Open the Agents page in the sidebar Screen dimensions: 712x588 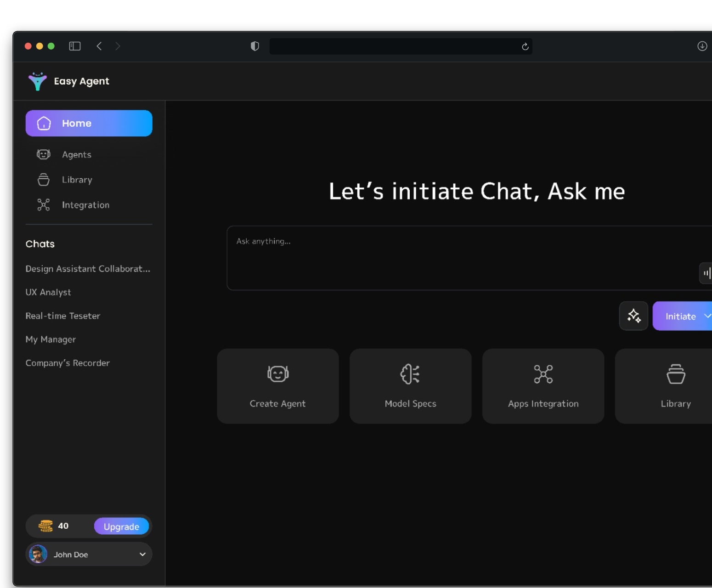[x=76, y=155]
